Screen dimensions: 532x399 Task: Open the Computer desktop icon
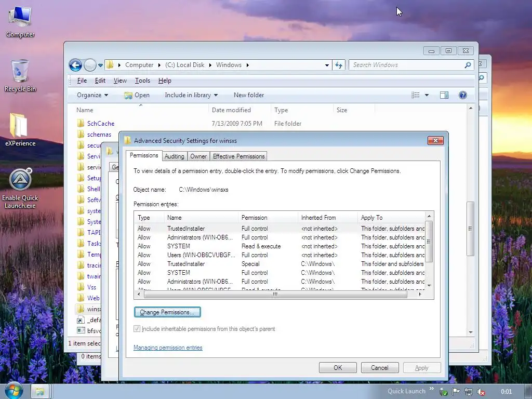click(20, 22)
